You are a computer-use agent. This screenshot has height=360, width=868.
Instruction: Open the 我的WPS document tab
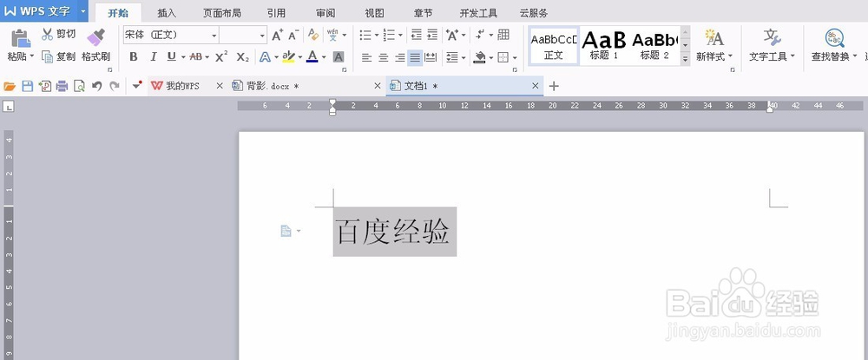182,86
